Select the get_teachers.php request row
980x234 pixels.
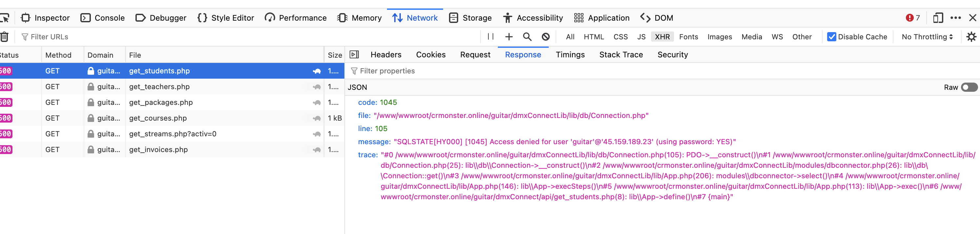[x=159, y=87]
